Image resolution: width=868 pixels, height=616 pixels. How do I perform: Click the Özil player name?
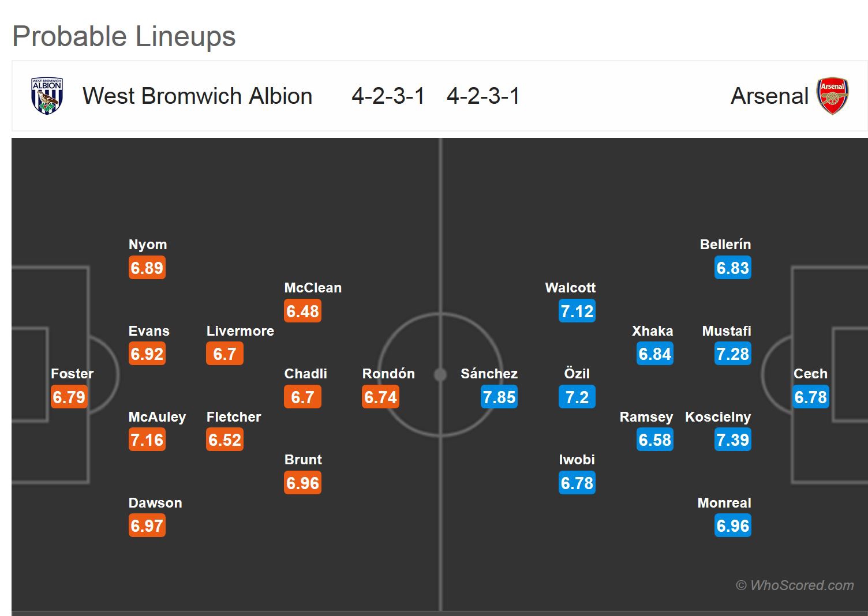577,374
